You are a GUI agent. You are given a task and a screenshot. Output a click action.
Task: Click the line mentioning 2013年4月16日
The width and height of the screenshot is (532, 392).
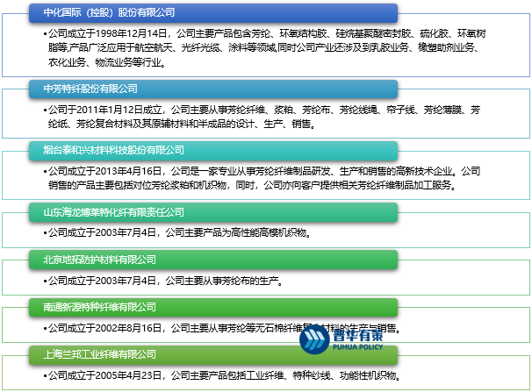click(263, 171)
